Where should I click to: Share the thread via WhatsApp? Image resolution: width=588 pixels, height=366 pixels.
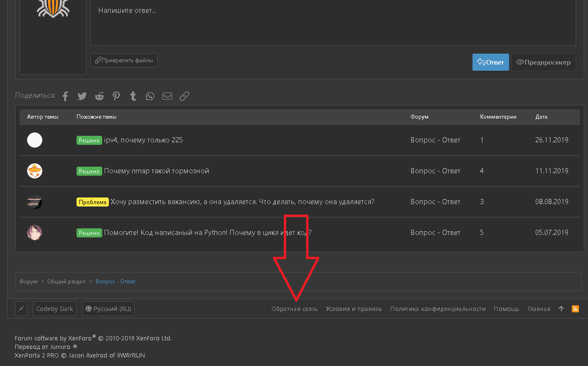[x=150, y=96]
